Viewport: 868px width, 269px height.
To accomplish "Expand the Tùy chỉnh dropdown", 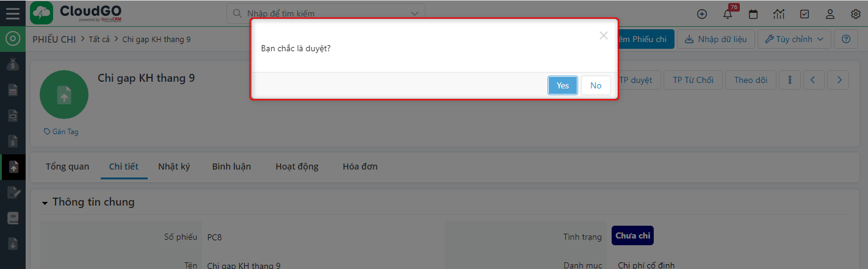I will 794,39.
